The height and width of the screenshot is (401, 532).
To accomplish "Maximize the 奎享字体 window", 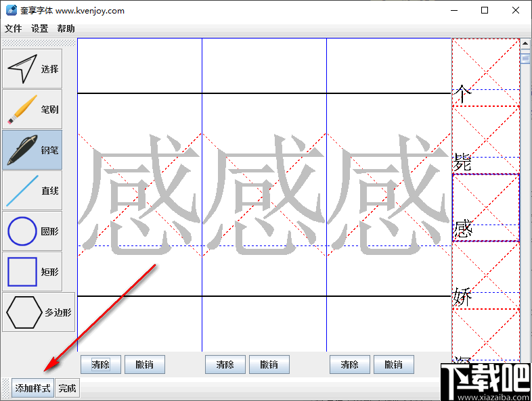I will pos(485,10).
